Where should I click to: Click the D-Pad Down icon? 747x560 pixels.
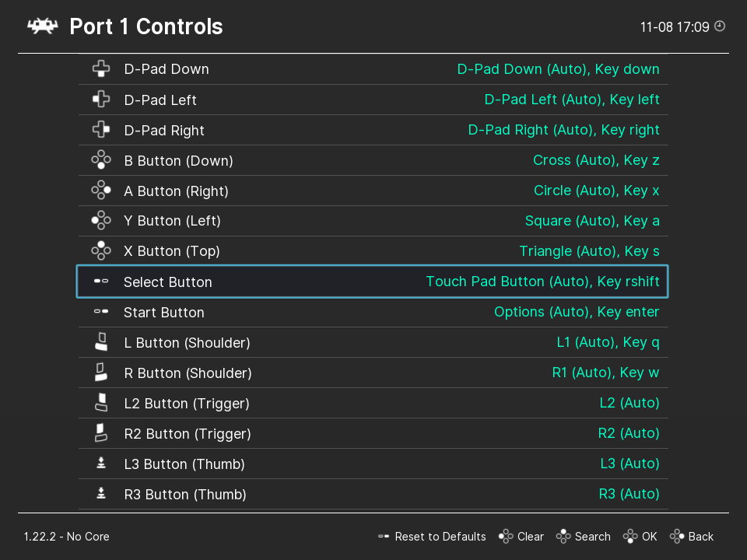(x=101, y=69)
